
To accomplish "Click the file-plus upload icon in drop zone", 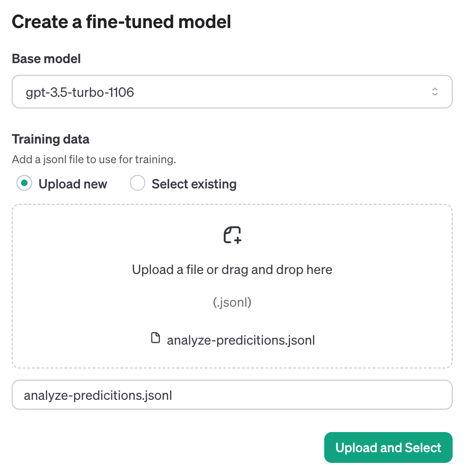I will [232, 235].
